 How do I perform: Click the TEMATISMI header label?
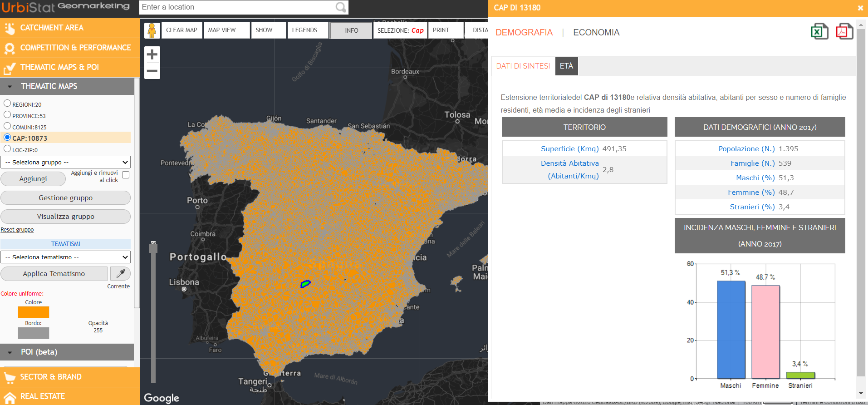point(66,244)
